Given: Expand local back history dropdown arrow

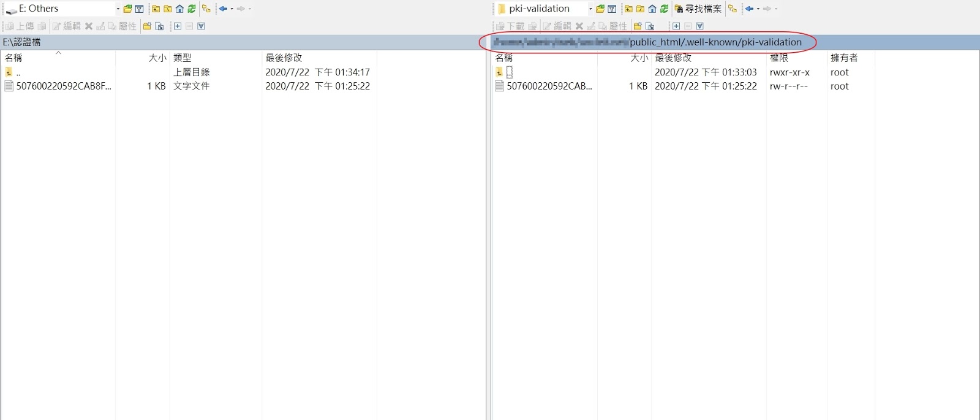Looking at the screenshot, I should point(232,9).
